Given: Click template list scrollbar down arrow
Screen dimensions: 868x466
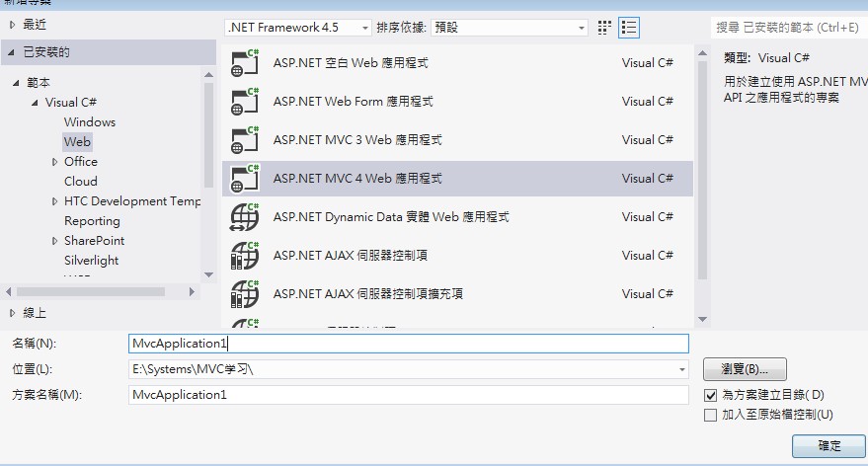Looking at the screenshot, I should pos(702,319).
